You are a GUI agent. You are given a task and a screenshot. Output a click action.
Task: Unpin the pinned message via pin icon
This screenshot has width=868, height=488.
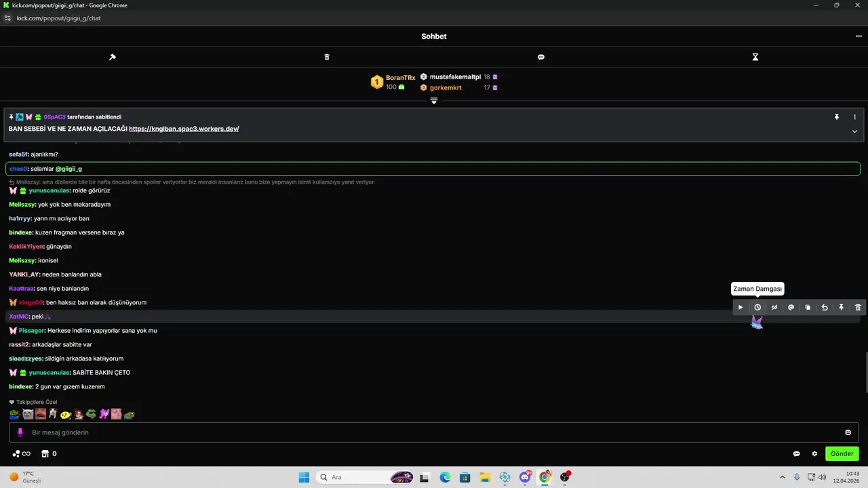coord(837,117)
